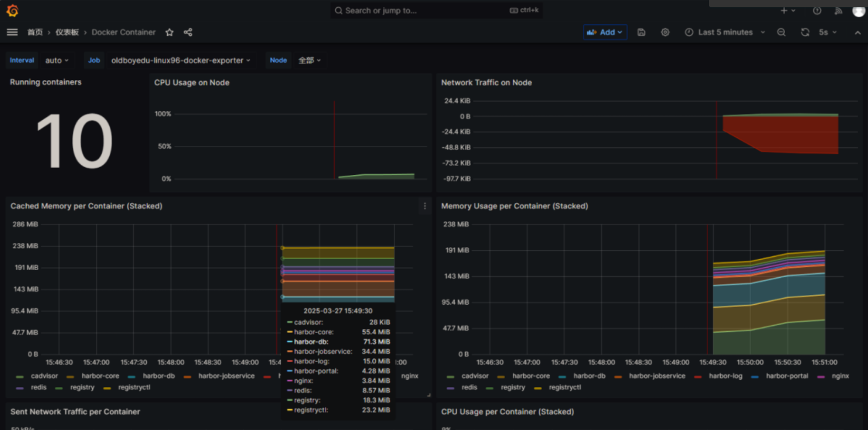The image size is (868, 430).
Task: Click harbor-core in Memory Usage legend
Action: coord(531,375)
